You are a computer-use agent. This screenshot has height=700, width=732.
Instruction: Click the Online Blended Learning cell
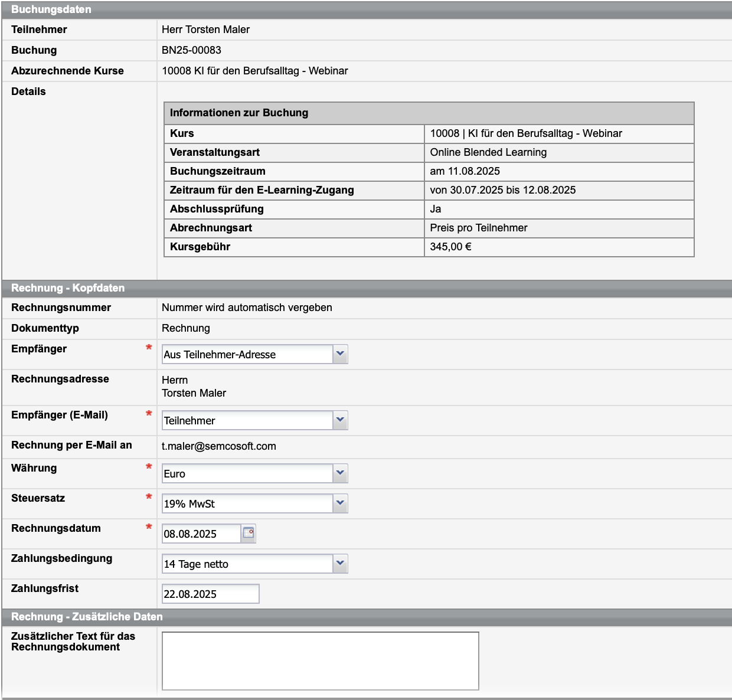click(x=488, y=152)
